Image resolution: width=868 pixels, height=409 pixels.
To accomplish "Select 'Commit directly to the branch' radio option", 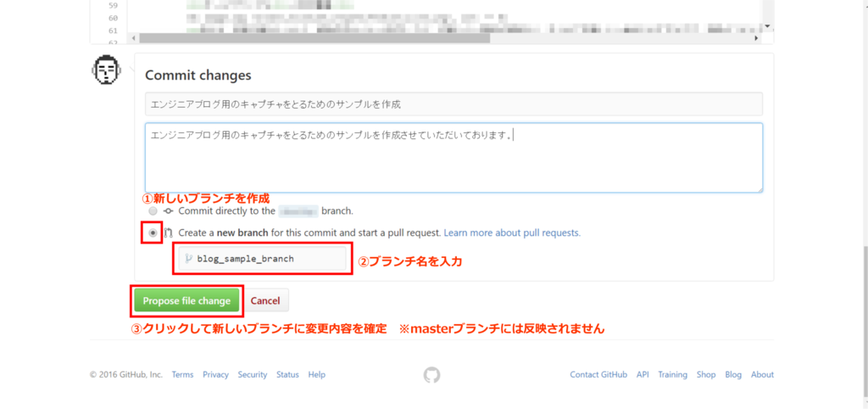I will point(153,211).
